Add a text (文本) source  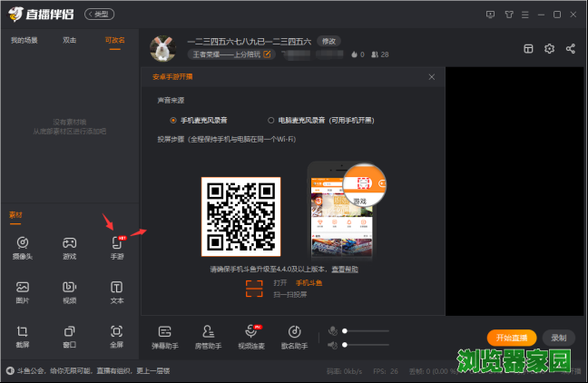(117, 292)
